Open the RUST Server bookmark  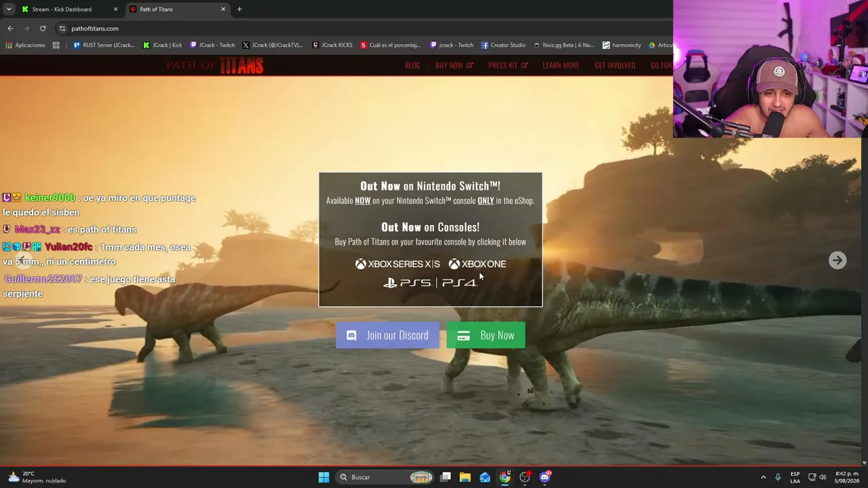pyautogui.click(x=104, y=45)
